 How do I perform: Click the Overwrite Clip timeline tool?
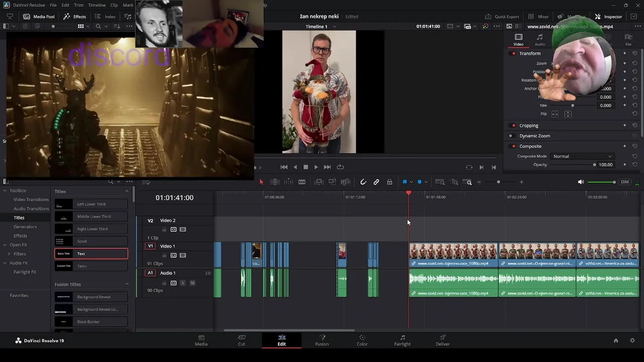point(332,182)
